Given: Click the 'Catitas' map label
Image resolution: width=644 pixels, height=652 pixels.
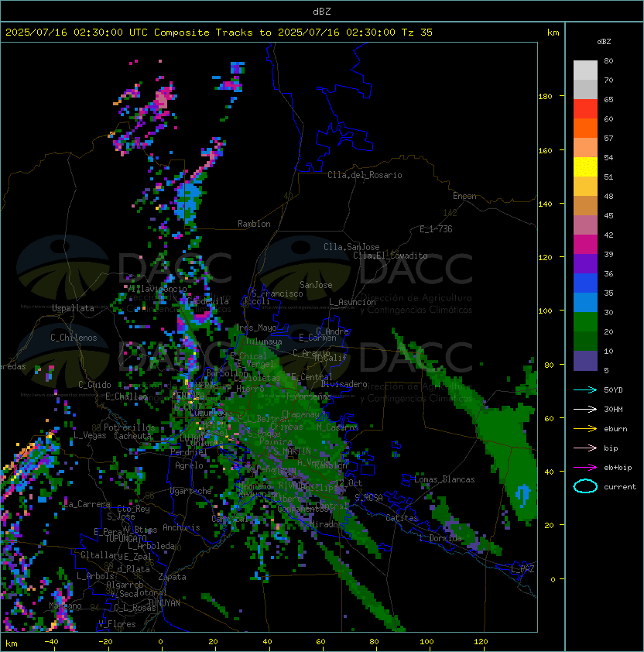Looking at the screenshot, I should tap(402, 519).
